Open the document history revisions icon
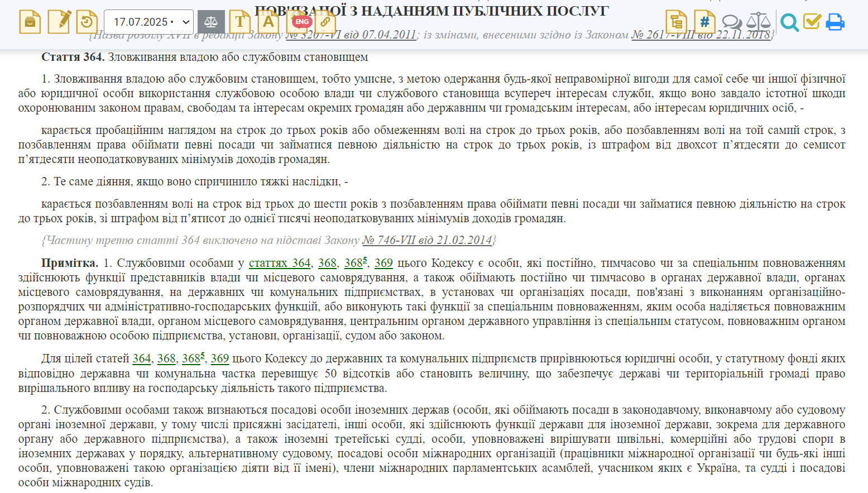 tap(88, 21)
